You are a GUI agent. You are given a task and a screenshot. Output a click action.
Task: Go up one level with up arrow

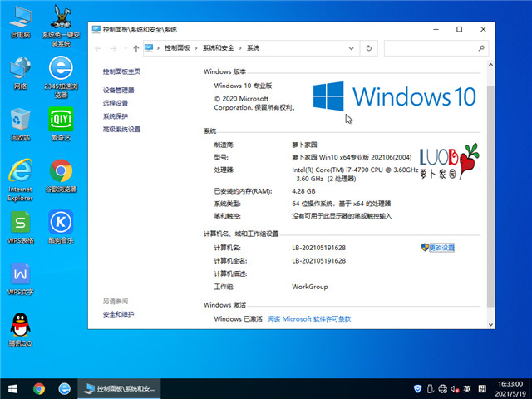tap(136, 48)
